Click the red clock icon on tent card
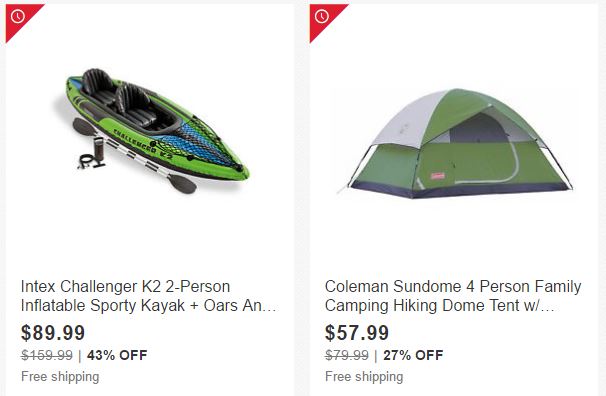 [x=322, y=17]
